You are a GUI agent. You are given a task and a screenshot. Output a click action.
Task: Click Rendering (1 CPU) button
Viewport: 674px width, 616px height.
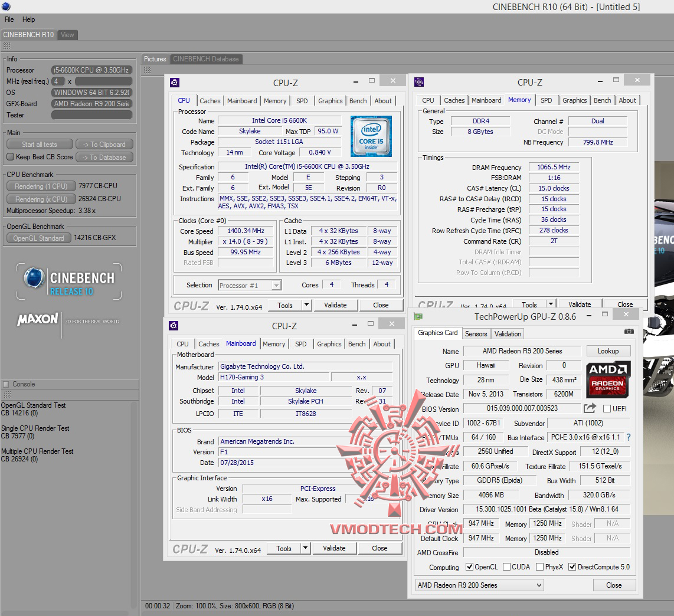(41, 186)
